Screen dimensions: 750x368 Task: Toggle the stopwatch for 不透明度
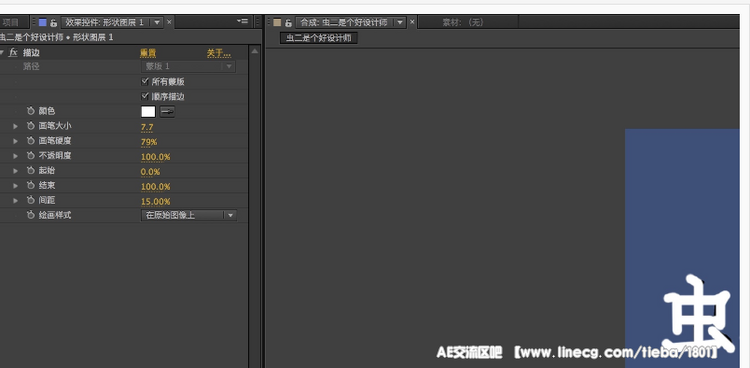[31, 156]
